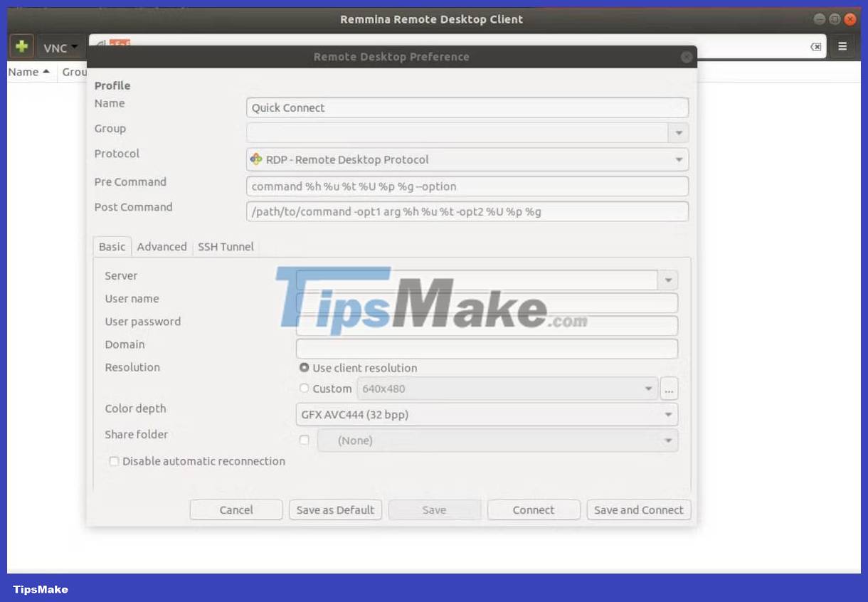Click the Post Command input field
This screenshot has height=602, width=868.
467,211
